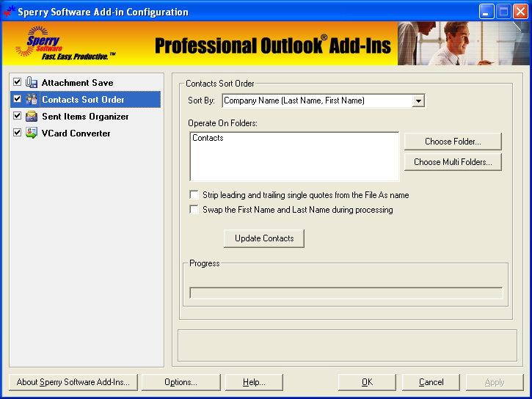This screenshot has width=532, height=399.
Task: Click the Sent Items Organizer envelope icon
Action: pos(32,116)
